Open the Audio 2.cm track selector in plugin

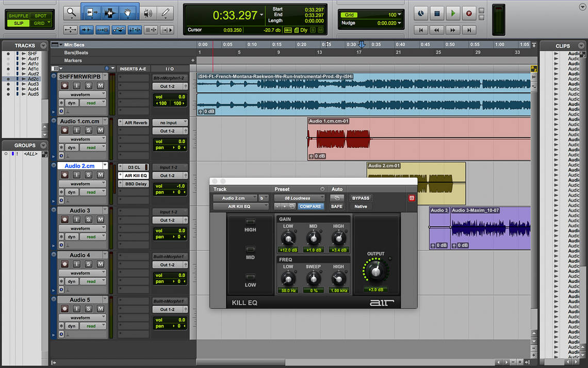point(235,198)
